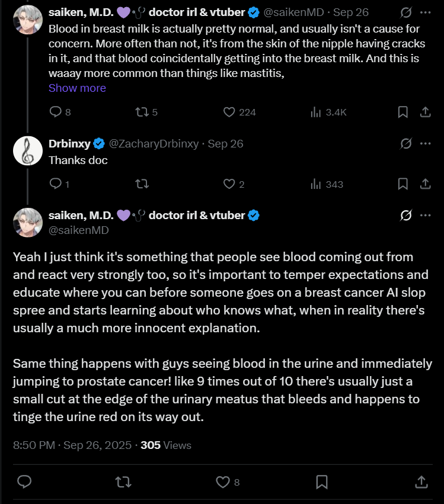Screen dimensions: 444x504
Task: Expand the tweet with Show more
Action: click(x=77, y=88)
